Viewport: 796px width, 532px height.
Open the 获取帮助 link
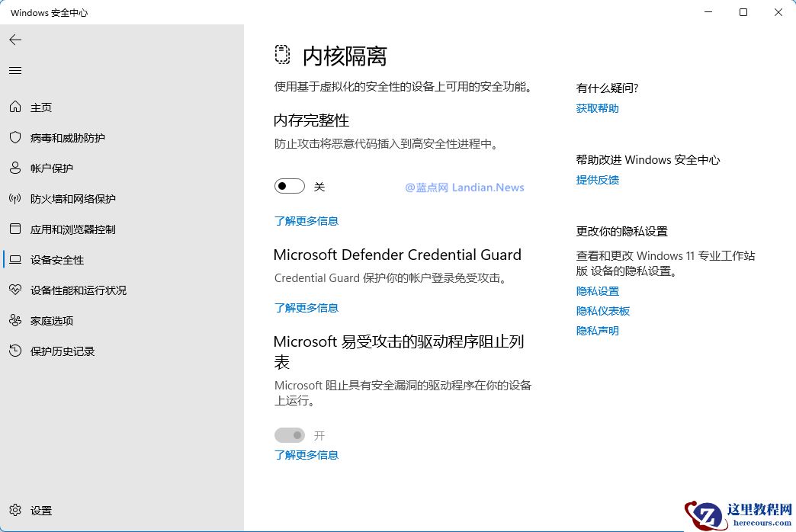coord(597,107)
